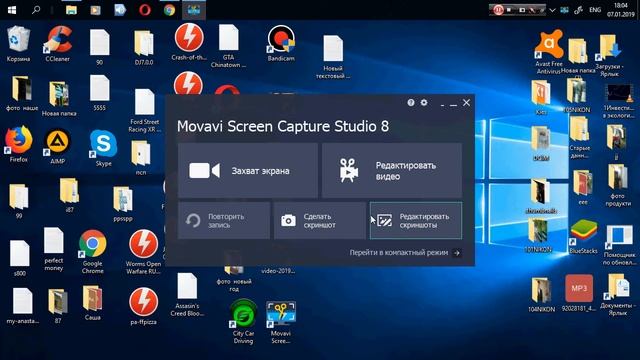Open File Explorer from the taskbar
Viewport: 640px width, 360px height.
click(x=71, y=10)
